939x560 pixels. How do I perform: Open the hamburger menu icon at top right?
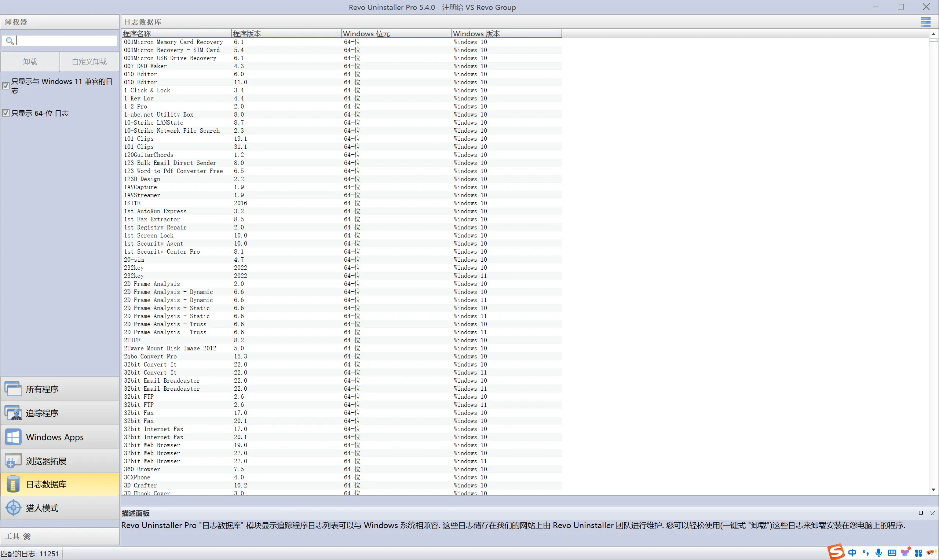click(925, 22)
